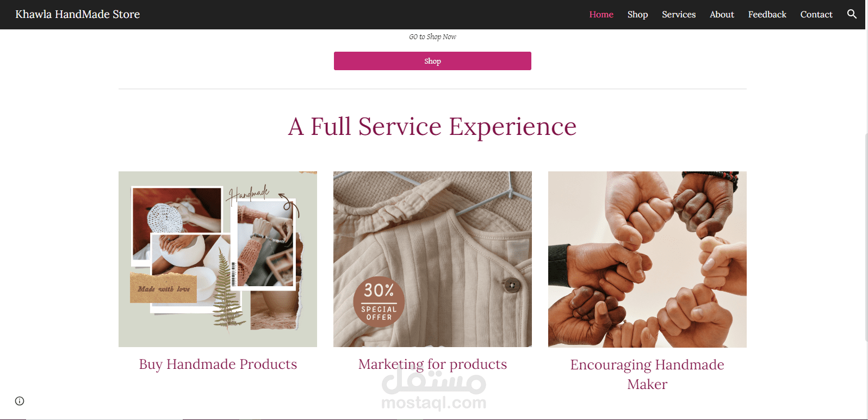Select the About navigation link
This screenshot has width=868, height=420.
tap(722, 15)
